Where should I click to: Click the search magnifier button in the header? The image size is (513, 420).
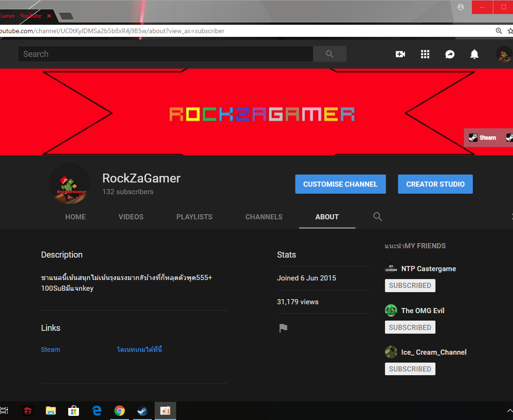tap(330, 54)
